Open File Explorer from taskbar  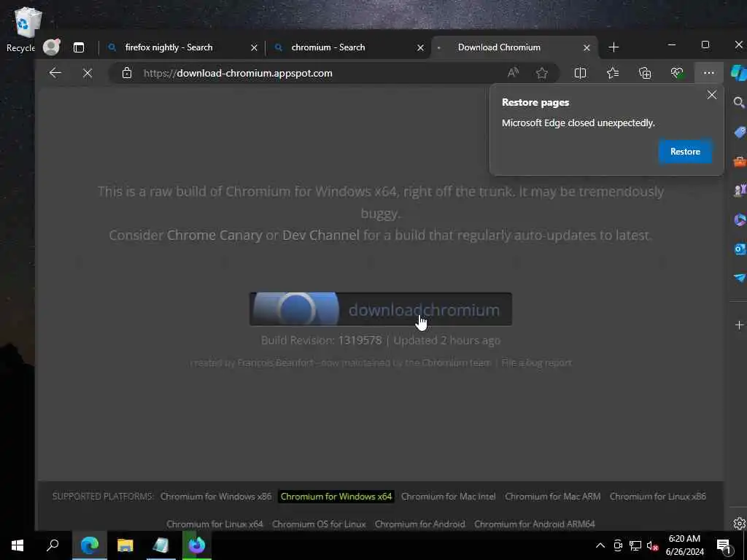pos(125,545)
